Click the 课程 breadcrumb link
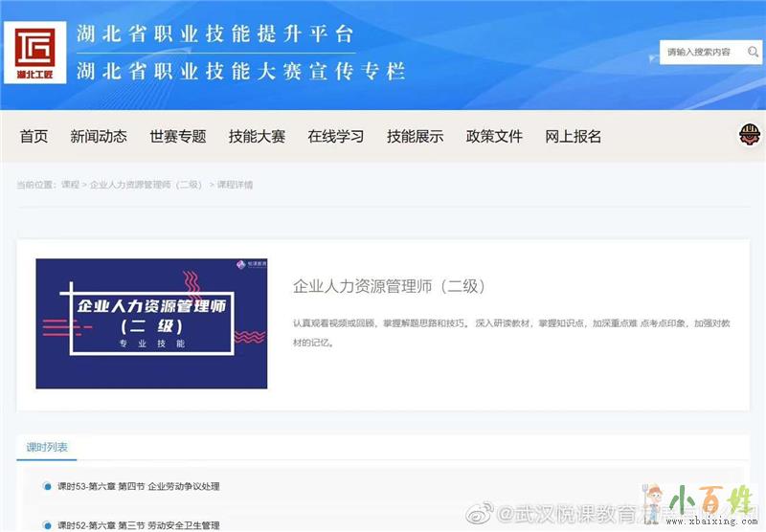This screenshot has width=766, height=532. coord(70,185)
